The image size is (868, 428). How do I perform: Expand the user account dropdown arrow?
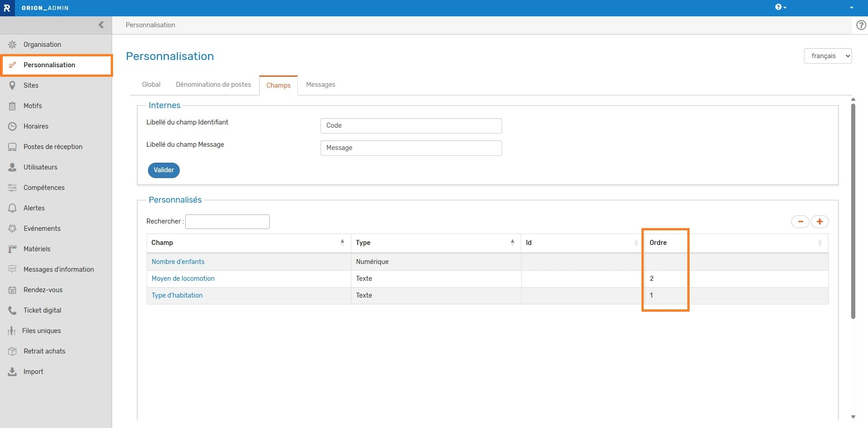(851, 8)
